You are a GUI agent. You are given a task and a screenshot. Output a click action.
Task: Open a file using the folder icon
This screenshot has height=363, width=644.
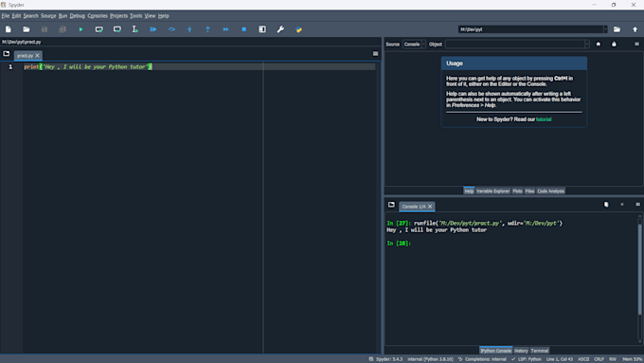tap(27, 29)
